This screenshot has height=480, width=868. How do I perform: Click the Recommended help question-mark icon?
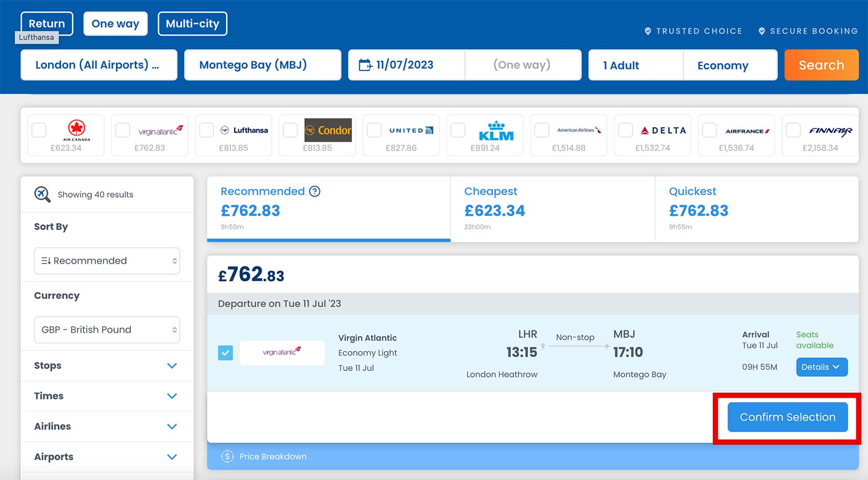[315, 191]
